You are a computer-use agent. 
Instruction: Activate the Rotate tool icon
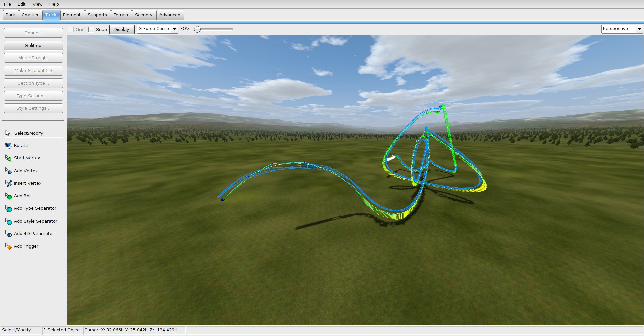click(x=8, y=145)
